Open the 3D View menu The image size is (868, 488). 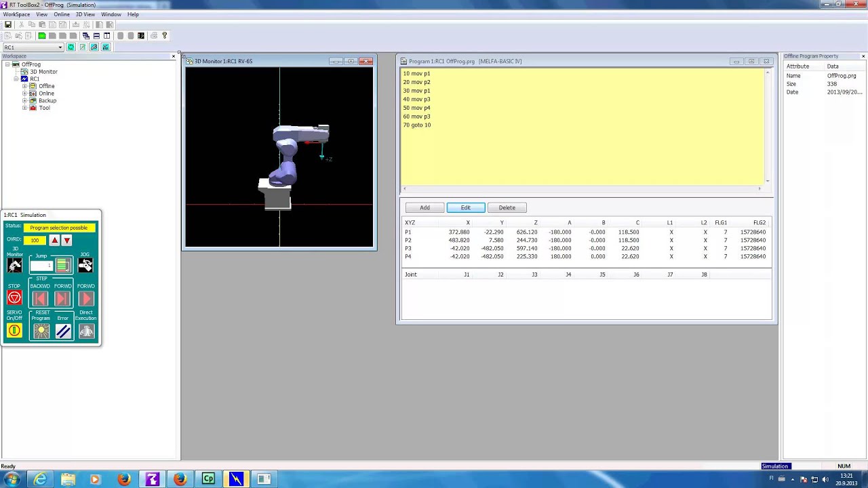[x=85, y=14]
